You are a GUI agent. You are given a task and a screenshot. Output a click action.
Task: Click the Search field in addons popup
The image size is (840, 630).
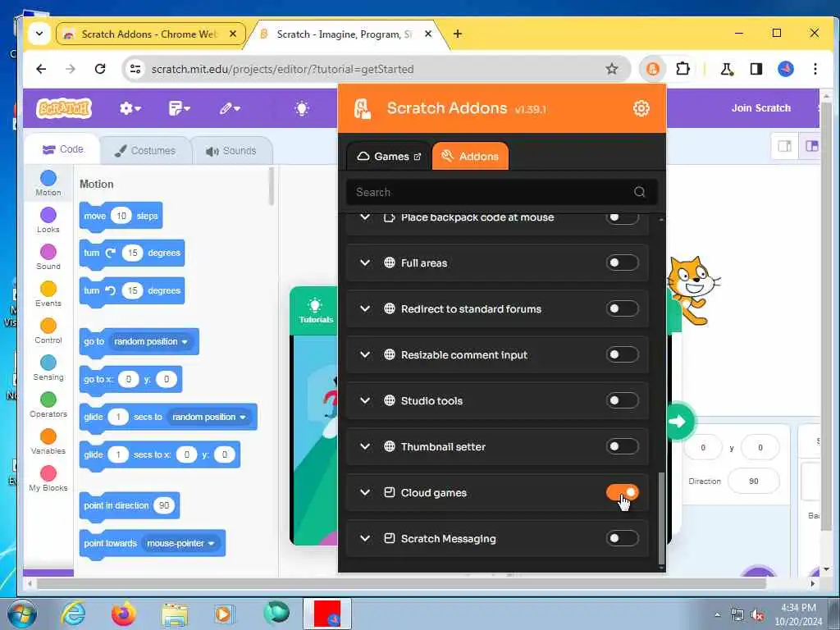pos(501,192)
